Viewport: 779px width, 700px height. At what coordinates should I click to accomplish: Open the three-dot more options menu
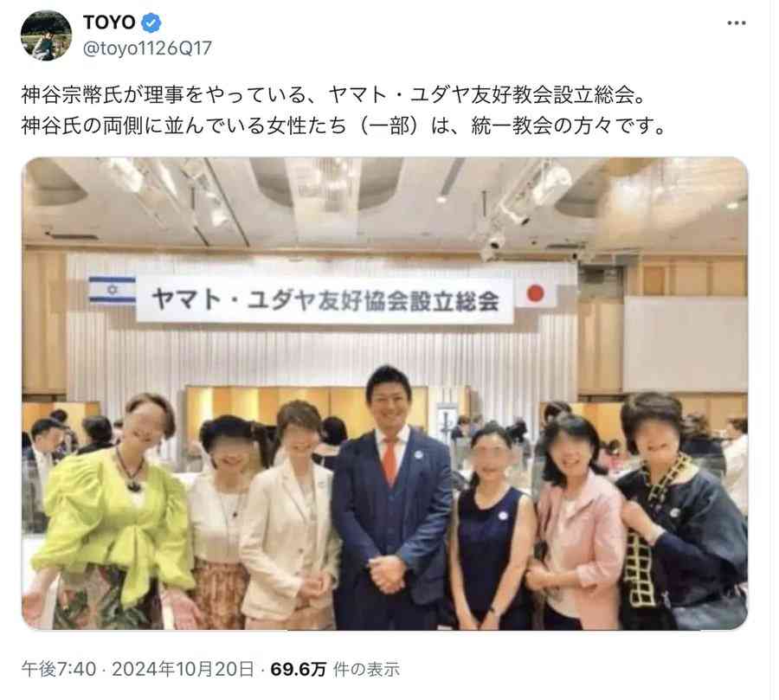(737, 22)
